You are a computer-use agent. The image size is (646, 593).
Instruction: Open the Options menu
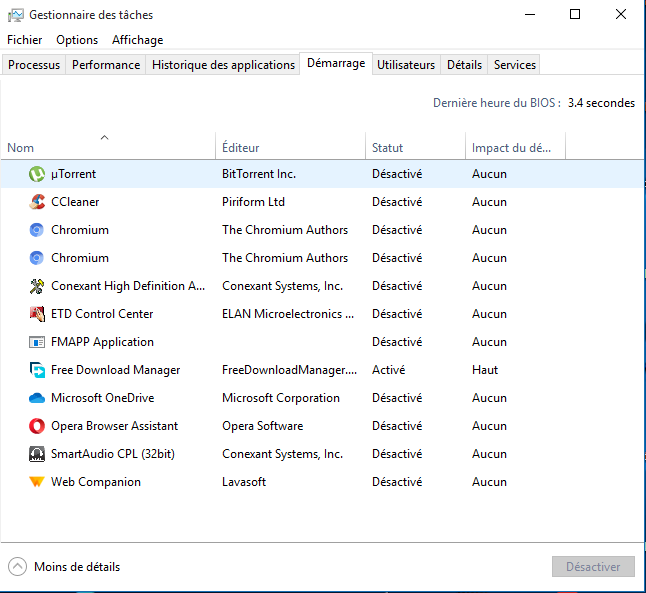[77, 40]
